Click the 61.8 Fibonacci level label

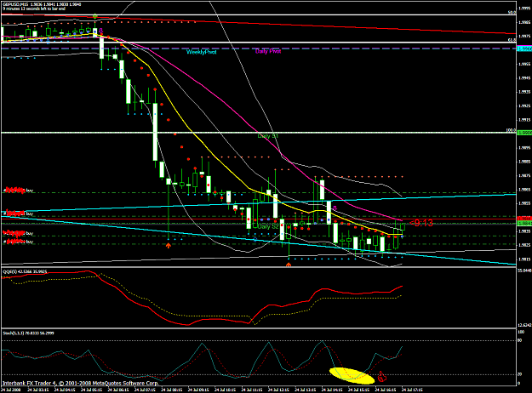(512, 40)
